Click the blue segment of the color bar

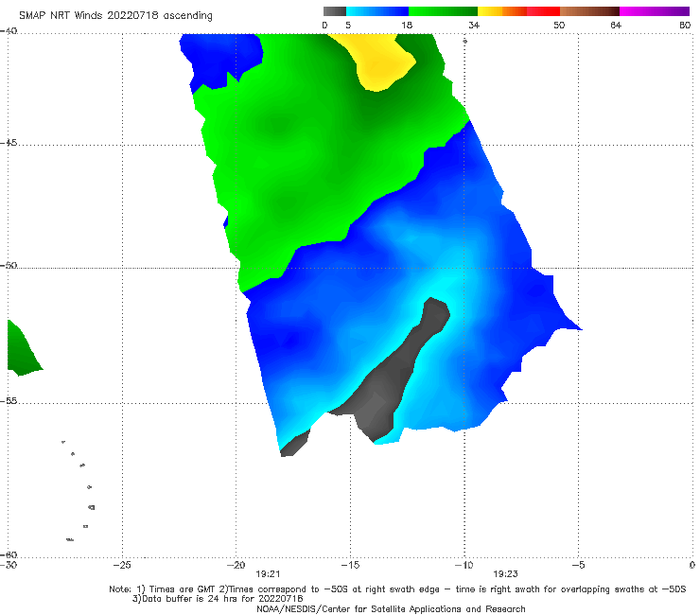pos(377,11)
